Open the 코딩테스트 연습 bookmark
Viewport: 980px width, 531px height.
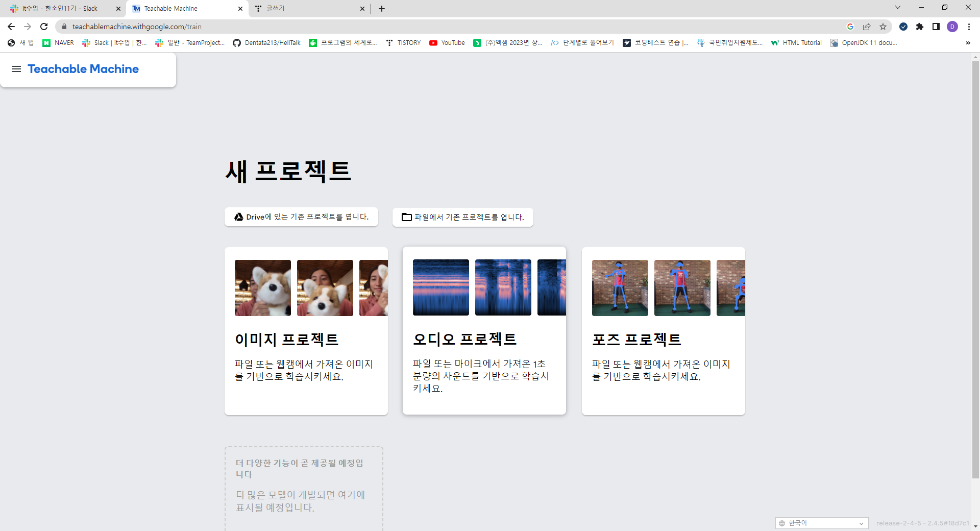[655, 43]
